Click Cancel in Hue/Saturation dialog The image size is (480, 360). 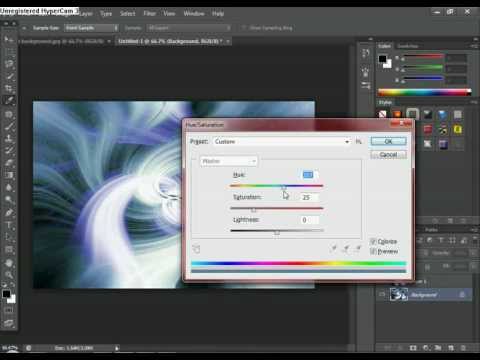[x=389, y=155]
